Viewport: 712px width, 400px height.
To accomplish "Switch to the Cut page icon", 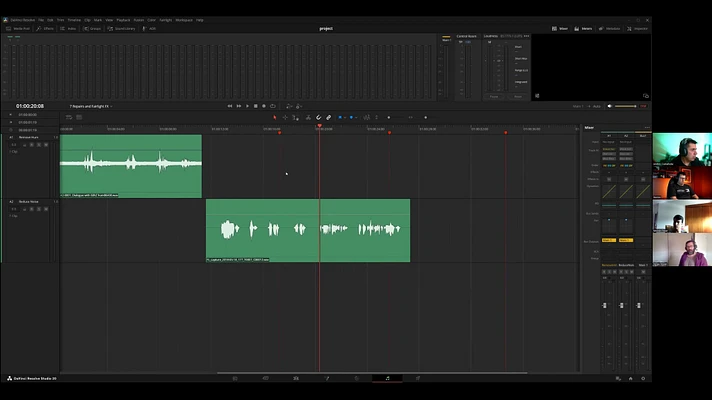I will (266, 378).
